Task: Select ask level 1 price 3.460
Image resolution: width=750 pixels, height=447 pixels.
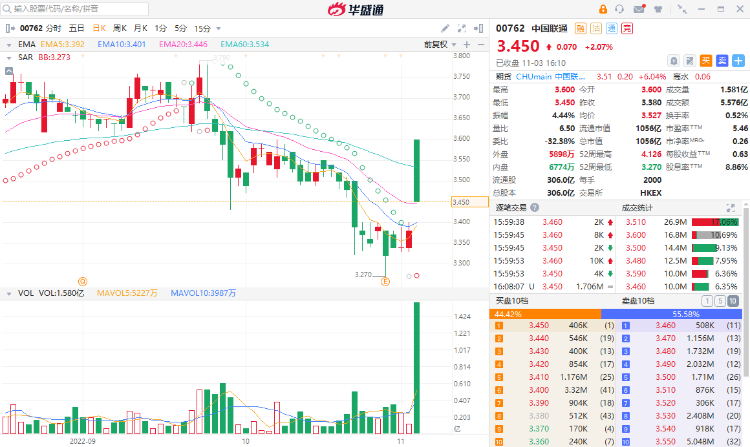Action: (x=665, y=325)
